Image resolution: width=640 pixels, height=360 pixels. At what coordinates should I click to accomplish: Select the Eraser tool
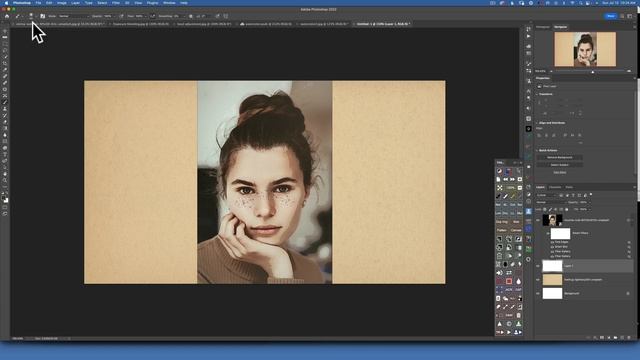(x=5, y=122)
